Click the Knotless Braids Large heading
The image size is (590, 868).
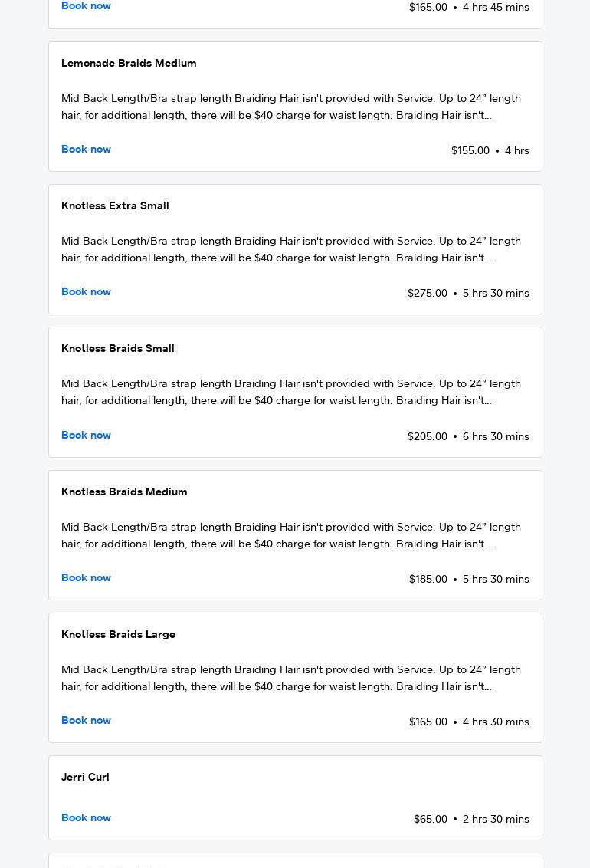coord(118,635)
